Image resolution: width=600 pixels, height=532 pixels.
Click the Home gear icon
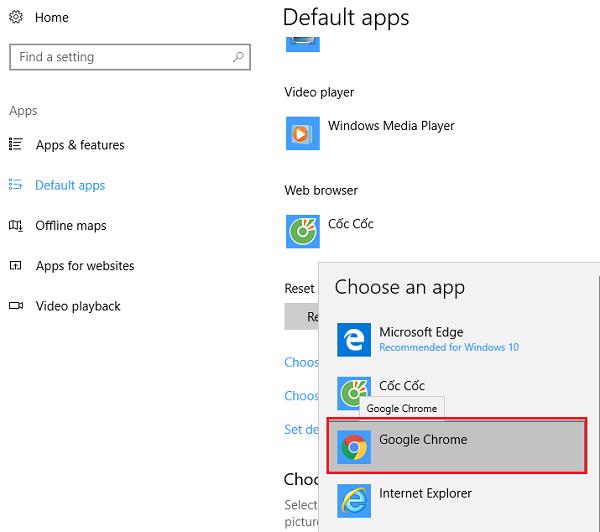(x=16, y=18)
